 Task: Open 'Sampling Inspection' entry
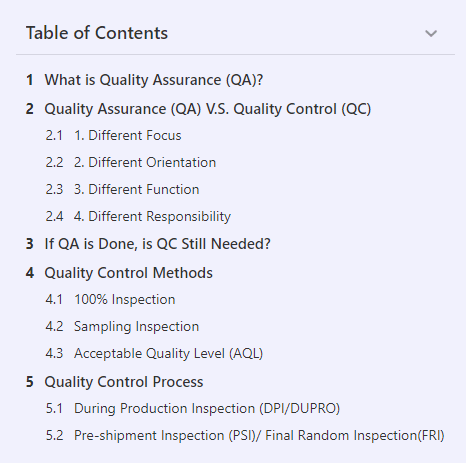pos(137,327)
